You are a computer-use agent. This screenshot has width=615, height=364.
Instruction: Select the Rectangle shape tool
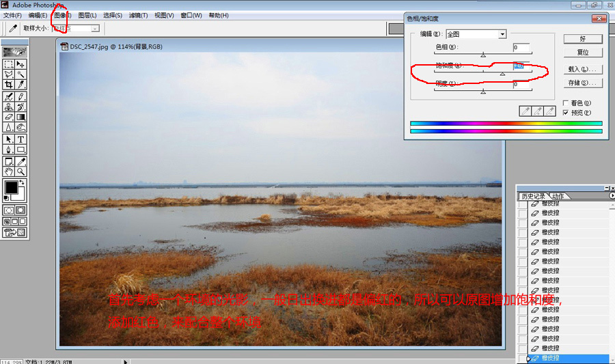point(20,150)
